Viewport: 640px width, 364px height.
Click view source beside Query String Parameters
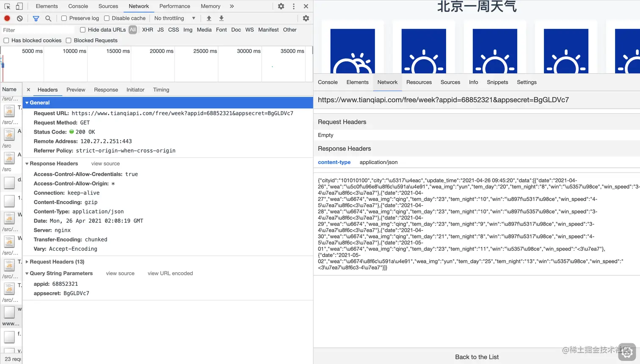[120, 274]
